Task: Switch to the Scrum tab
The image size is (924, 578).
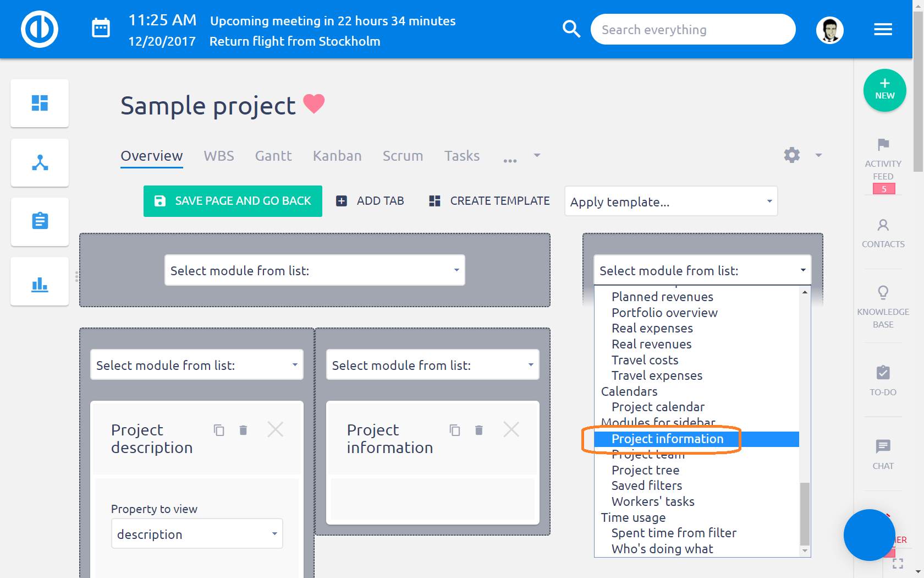Action: coord(403,156)
